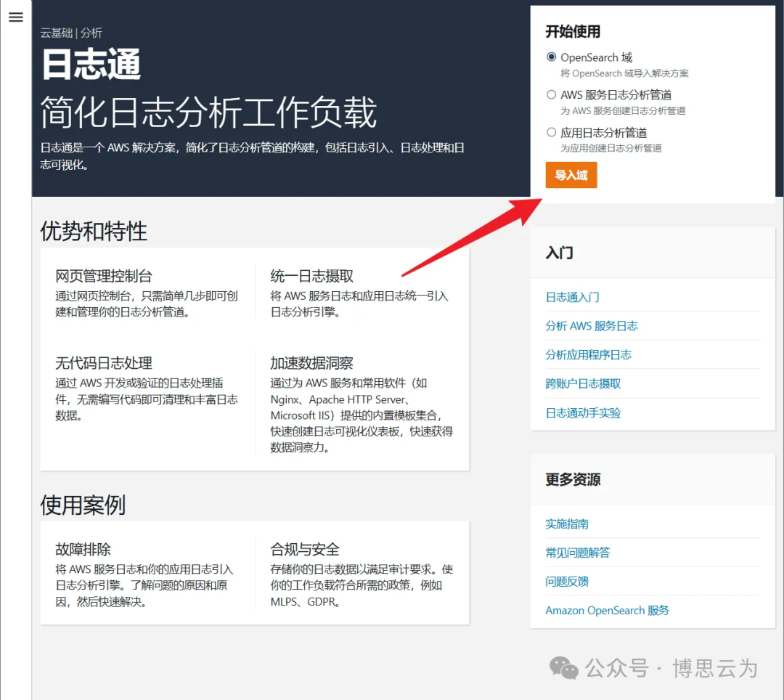The image size is (784, 700).
Task: Open the 分析应用程序日志 link
Action: (x=588, y=355)
